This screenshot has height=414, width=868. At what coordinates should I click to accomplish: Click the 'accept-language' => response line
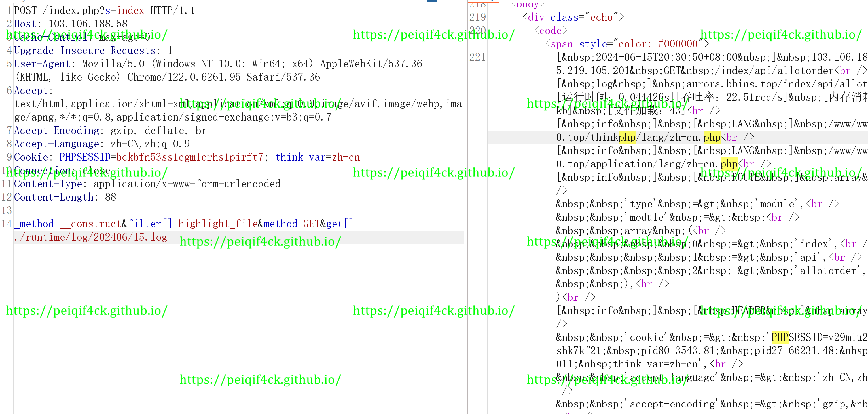click(x=712, y=377)
